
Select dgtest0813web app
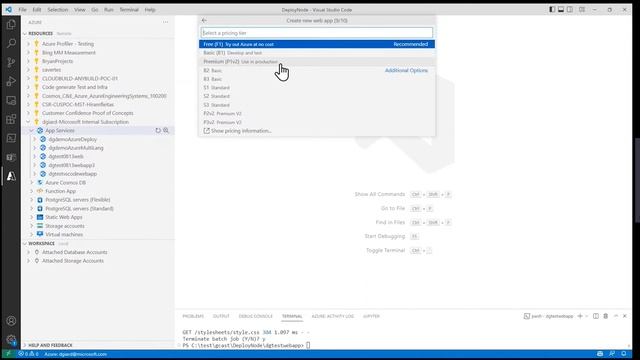pyautogui.click(x=66, y=156)
